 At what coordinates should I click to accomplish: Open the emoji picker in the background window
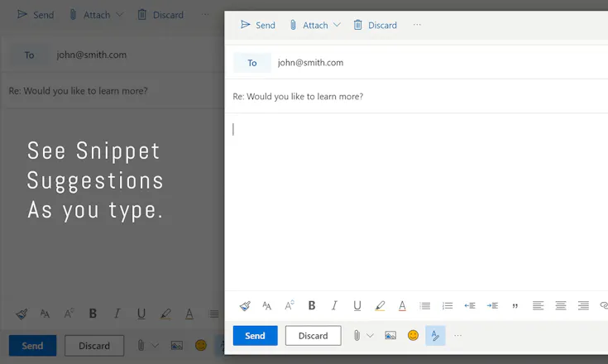[x=201, y=345]
